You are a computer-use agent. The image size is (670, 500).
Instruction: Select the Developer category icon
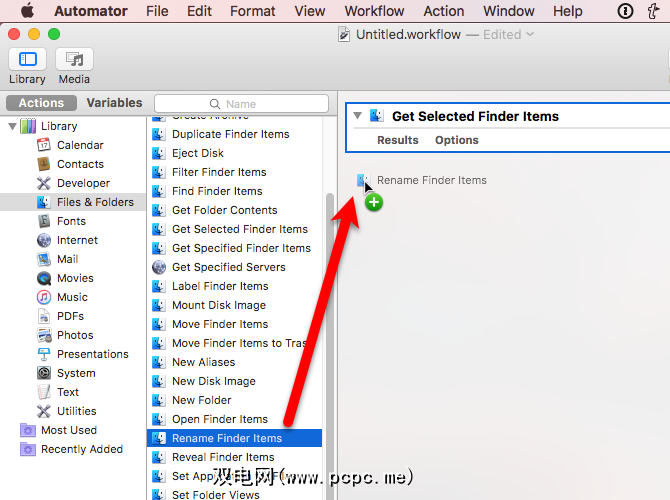click(x=44, y=183)
